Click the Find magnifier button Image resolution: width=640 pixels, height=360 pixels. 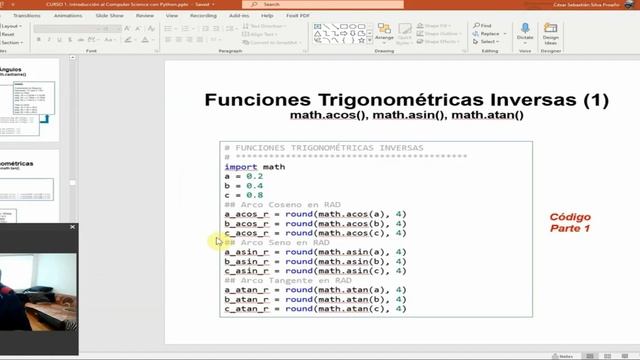pos(482,26)
